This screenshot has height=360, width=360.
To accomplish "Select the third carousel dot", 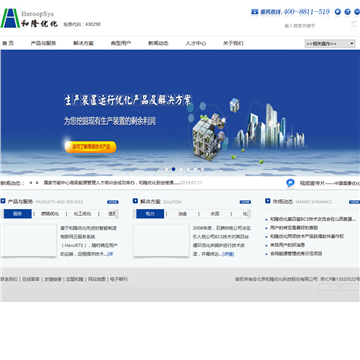I will (181, 169).
